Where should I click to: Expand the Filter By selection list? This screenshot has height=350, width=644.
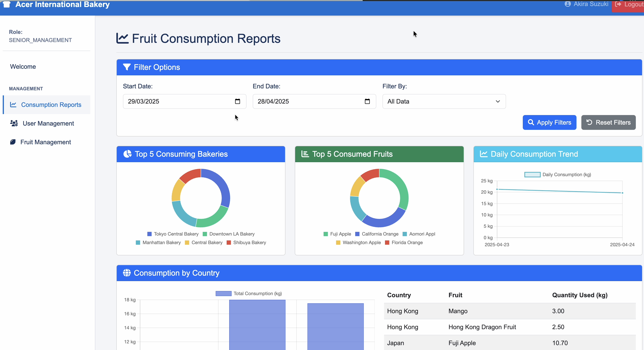pyautogui.click(x=497, y=101)
